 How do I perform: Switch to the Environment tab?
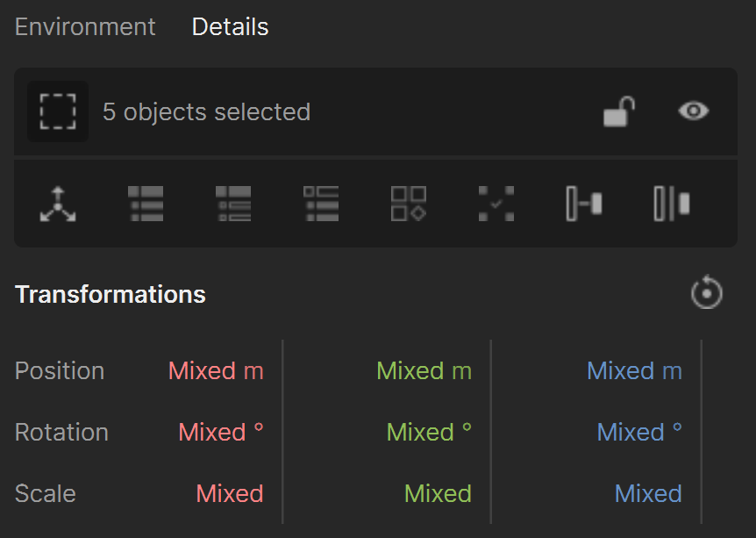[85, 26]
